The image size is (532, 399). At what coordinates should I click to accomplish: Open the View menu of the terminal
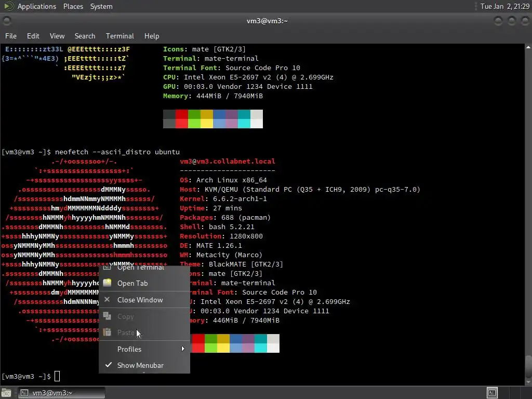click(x=57, y=36)
